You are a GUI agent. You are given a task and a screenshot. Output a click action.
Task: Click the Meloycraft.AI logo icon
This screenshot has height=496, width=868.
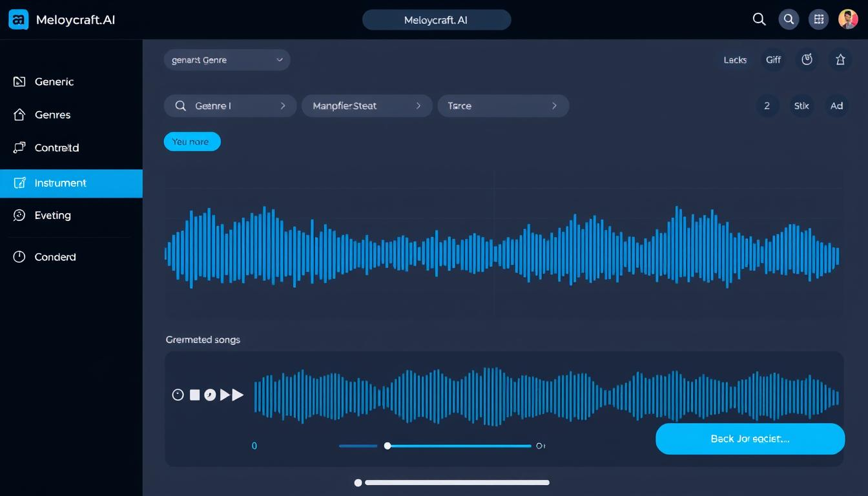(x=19, y=20)
